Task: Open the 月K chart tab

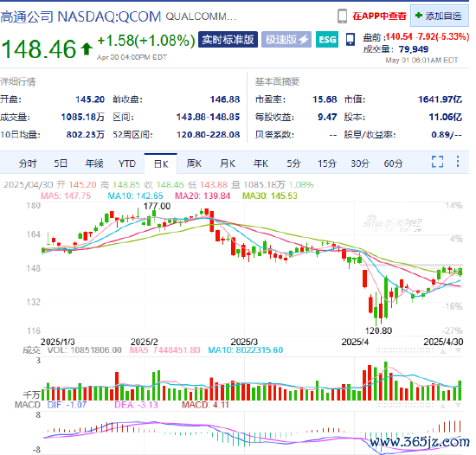Action: (x=228, y=163)
